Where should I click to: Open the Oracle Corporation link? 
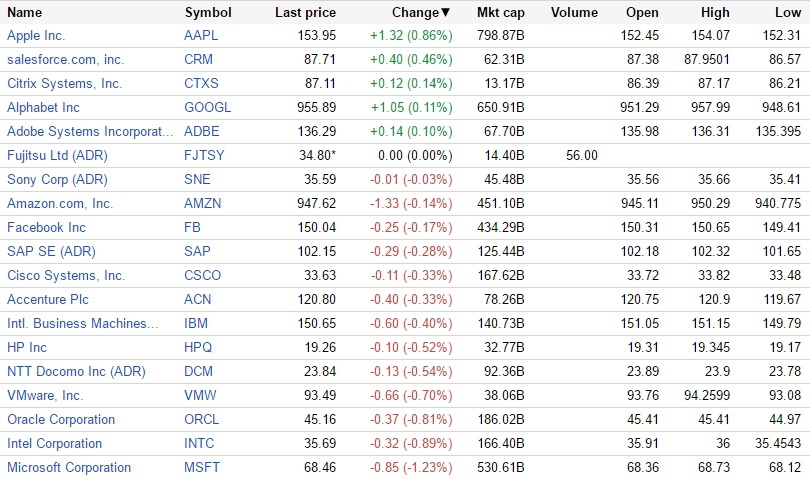click(61, 420)
